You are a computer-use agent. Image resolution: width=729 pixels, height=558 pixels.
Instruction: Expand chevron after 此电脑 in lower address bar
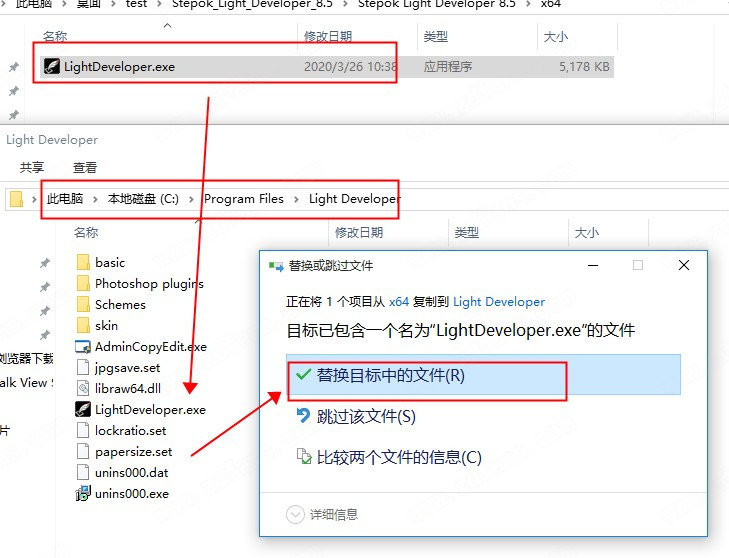pos(95,199)
